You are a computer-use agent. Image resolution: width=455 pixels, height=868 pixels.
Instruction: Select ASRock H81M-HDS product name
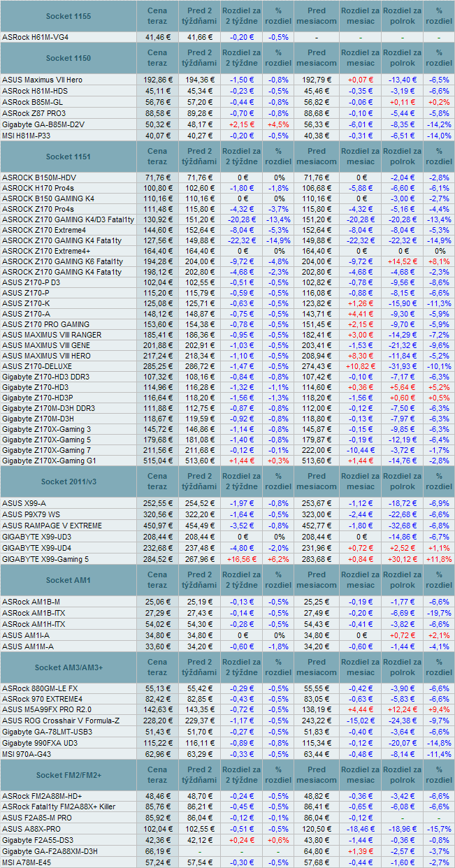click(35, 90)
